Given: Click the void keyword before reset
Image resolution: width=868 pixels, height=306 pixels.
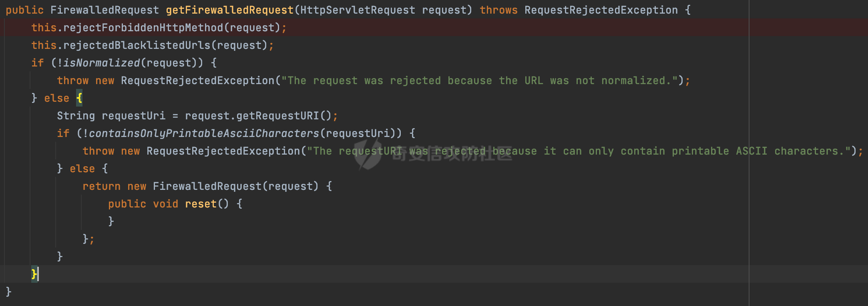Looking at the screenshot, I should pos(165,204).
